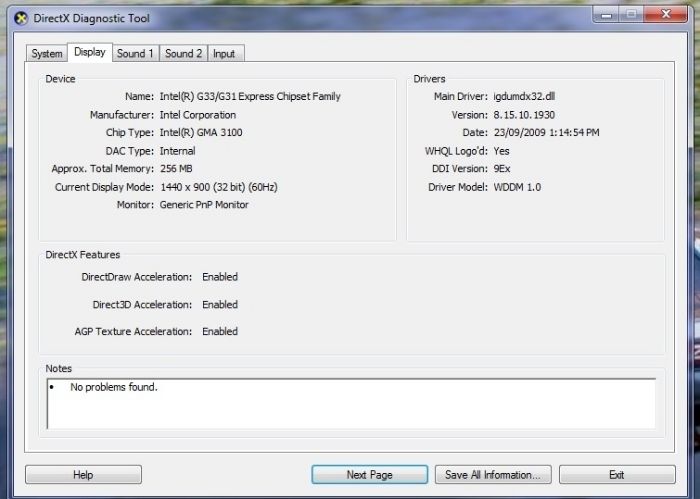Click inside the Notes text box
The height and width of the screenshot is (499, 700).
pos(351,403)
